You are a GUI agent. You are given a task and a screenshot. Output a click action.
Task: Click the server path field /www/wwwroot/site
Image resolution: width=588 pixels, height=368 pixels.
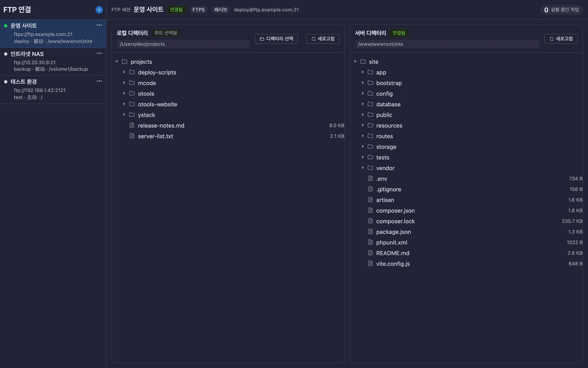[447, 44]
